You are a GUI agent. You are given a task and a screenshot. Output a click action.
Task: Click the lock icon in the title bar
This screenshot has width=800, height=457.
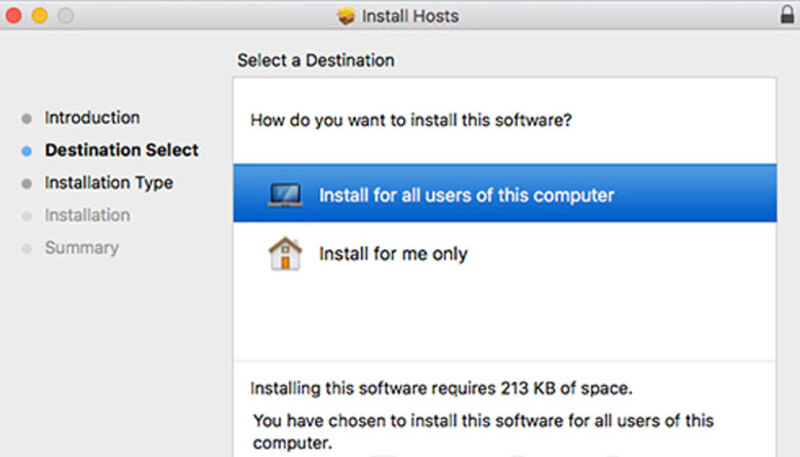pyautogui.click(x=785, y=16)
